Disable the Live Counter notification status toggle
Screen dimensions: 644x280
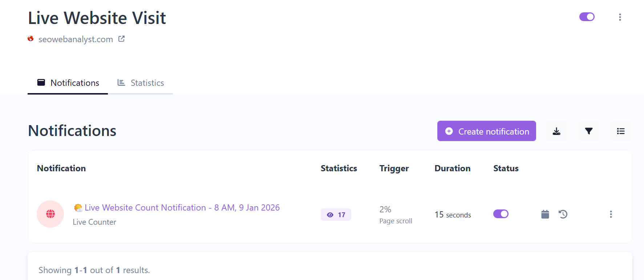coord(501,214)
